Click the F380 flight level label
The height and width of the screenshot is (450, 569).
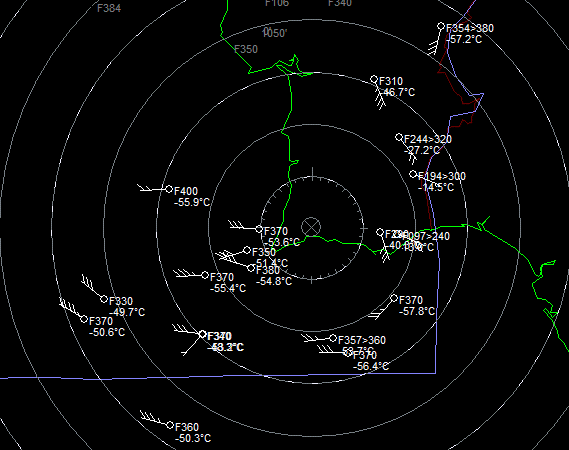(x=268, y=270)
